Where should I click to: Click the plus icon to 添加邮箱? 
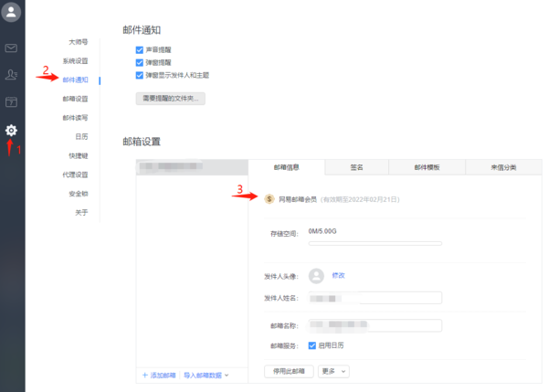pyautogui.click(x=144, y=375)
